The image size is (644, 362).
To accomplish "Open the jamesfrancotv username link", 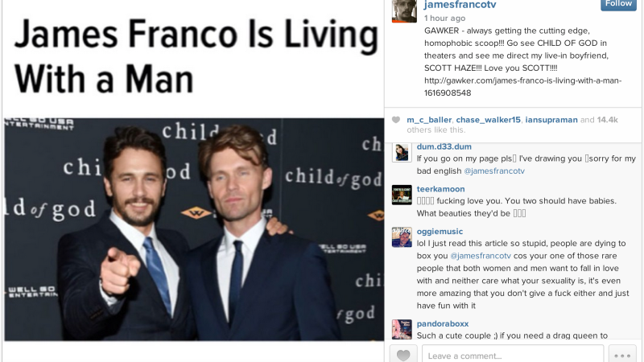I will pos(460,5).
